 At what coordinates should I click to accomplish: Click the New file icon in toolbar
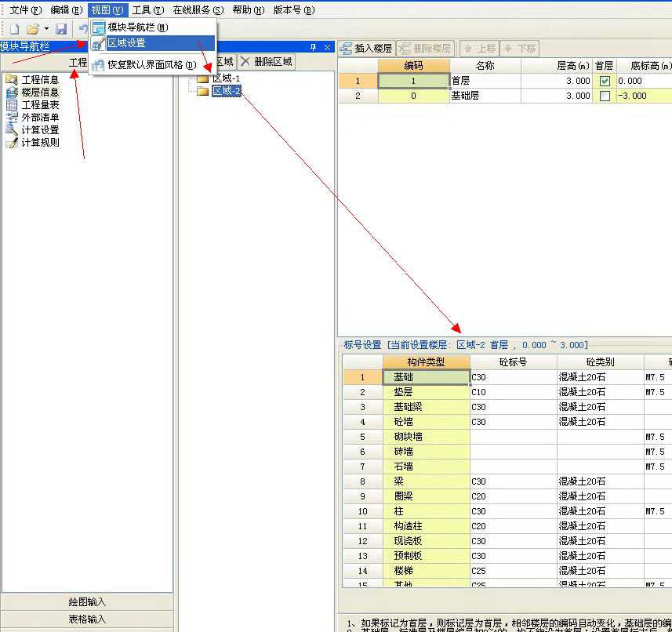point(15,29)
